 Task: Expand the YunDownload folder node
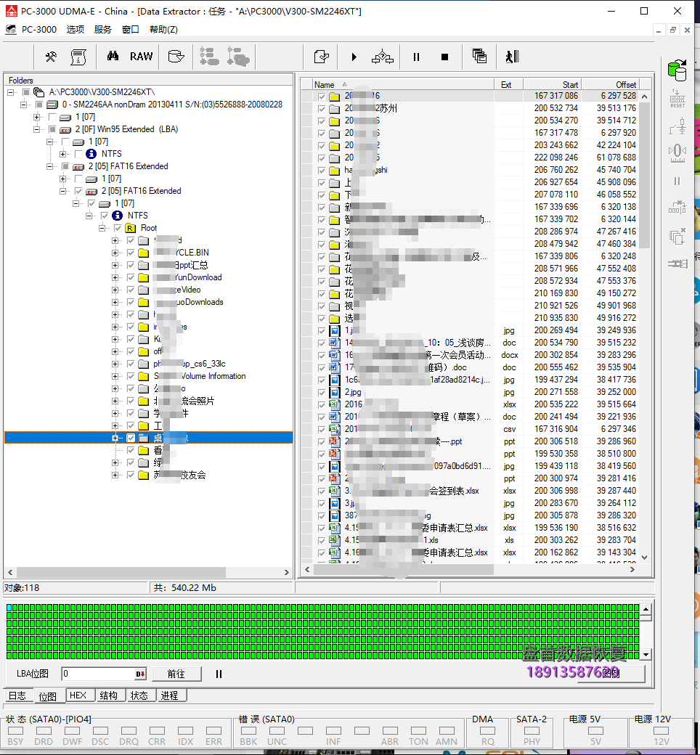coord(115,277)
